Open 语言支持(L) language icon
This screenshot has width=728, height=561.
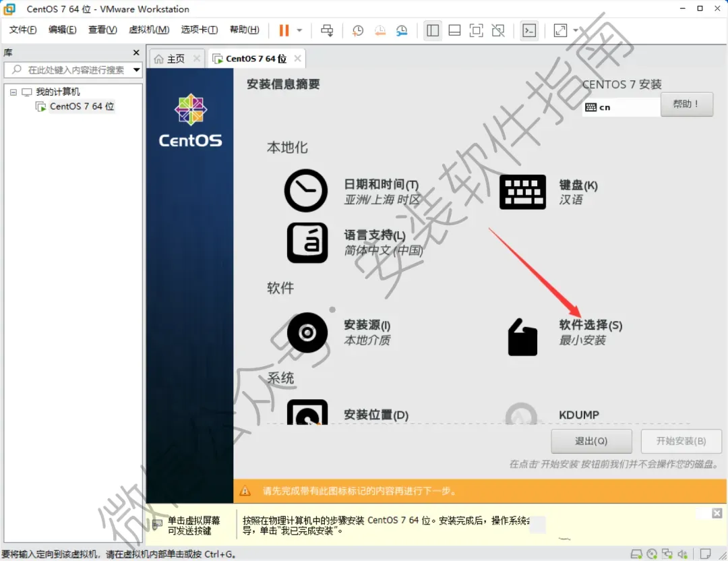tap(307, 243)
